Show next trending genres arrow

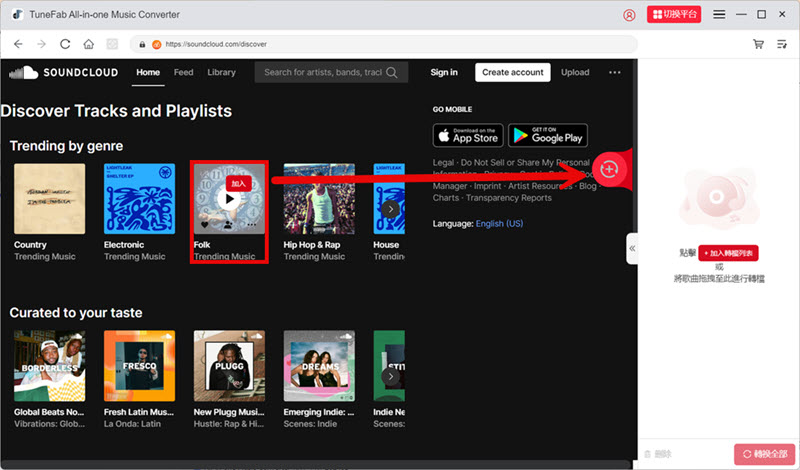click(391, 209)
